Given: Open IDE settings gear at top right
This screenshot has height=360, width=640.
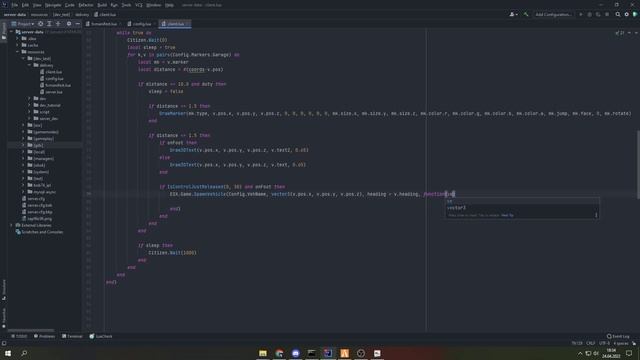Looking at the screenshot, I should point(627,14).
